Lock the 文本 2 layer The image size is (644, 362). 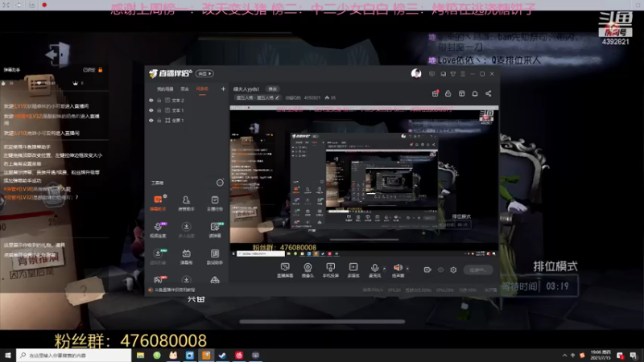pyautogui.click(x=159, y=100)
